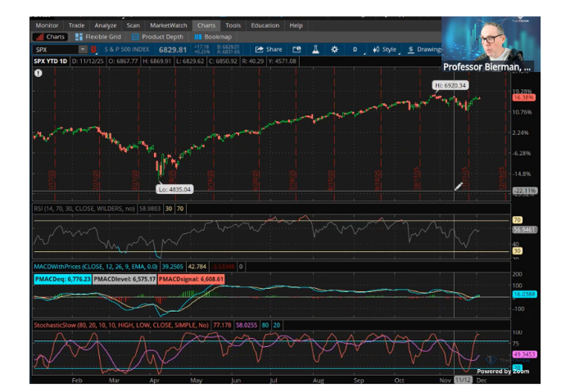Image resolution: width=584 pixels, height=392 pixels.
Task: Click the icon right of Share button
Action: click(x=296, y=49)
